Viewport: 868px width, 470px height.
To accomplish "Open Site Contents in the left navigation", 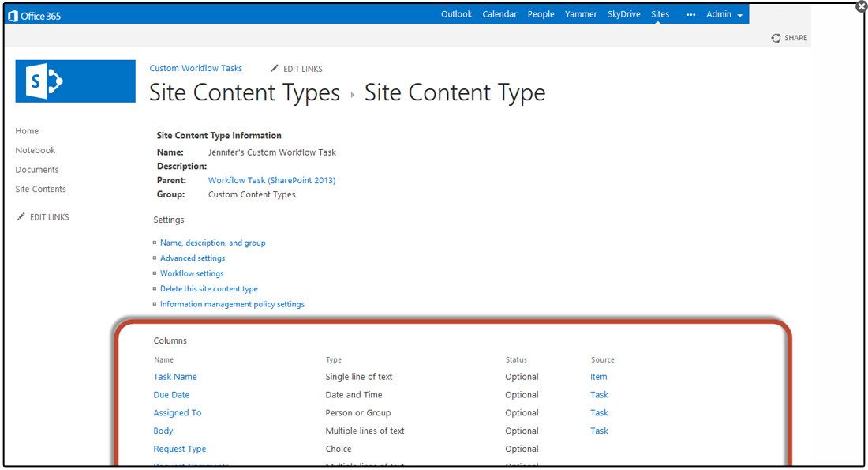I will pyautogui.click(x=40, y=189).
